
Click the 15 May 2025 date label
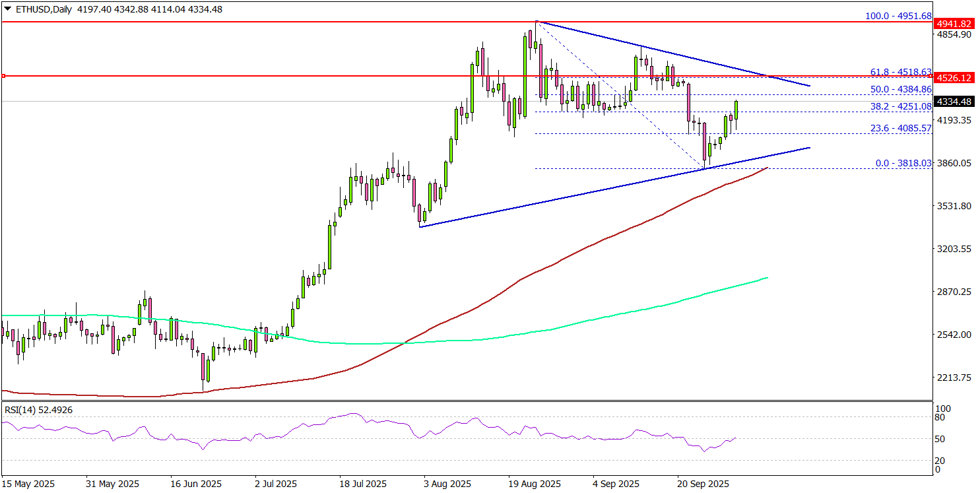click(x=30, y=483)
